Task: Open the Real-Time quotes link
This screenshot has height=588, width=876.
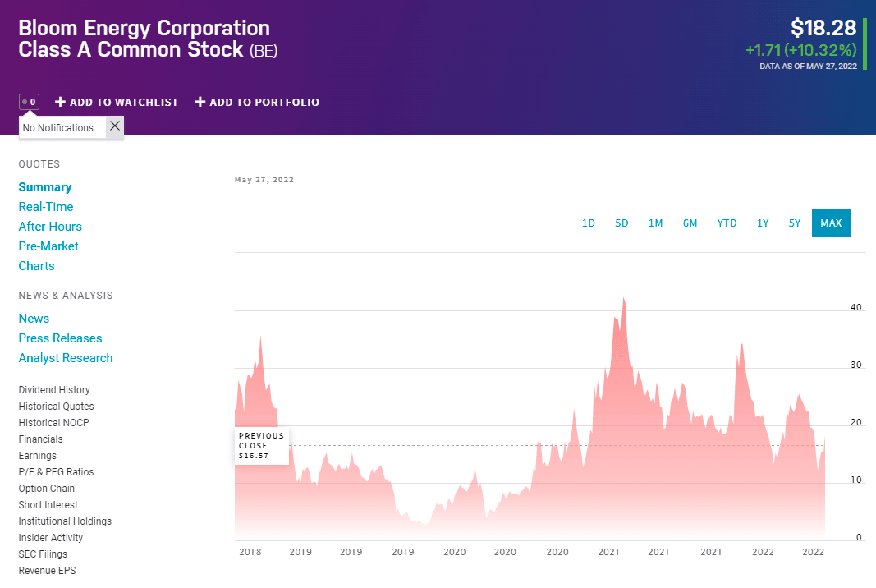Action: point(46,207)
